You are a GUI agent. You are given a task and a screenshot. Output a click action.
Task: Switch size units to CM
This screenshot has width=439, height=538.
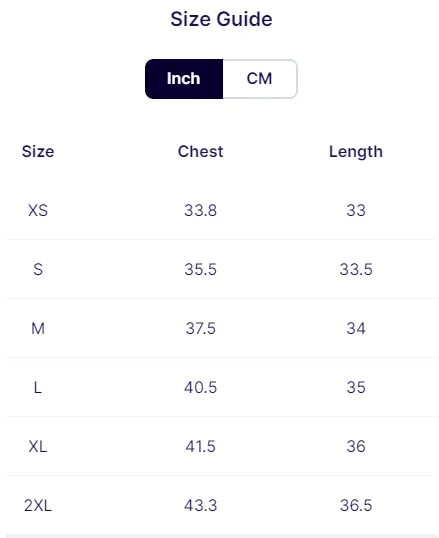[x=260, y=79]
